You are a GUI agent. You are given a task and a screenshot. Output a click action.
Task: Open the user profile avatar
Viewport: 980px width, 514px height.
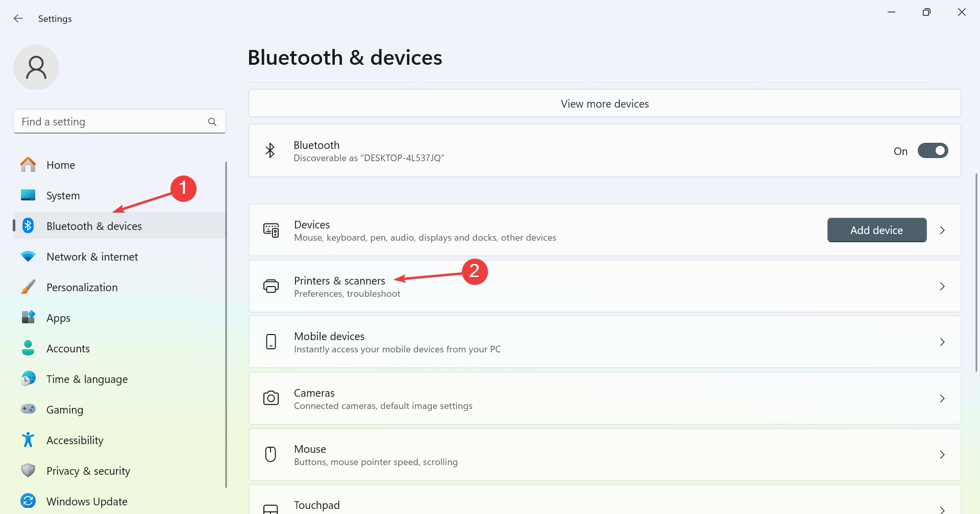[36, 67]
